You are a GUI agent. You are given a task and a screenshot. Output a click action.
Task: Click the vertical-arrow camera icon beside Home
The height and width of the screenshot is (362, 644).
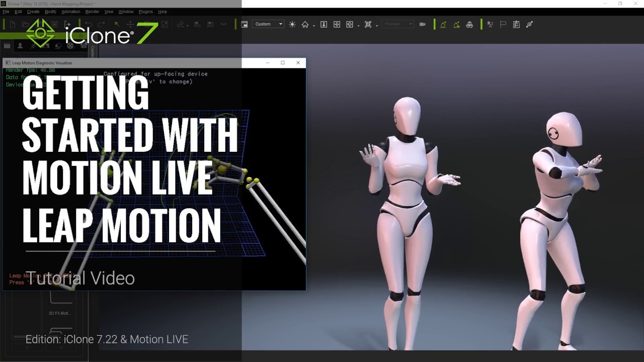coord(324,24)
